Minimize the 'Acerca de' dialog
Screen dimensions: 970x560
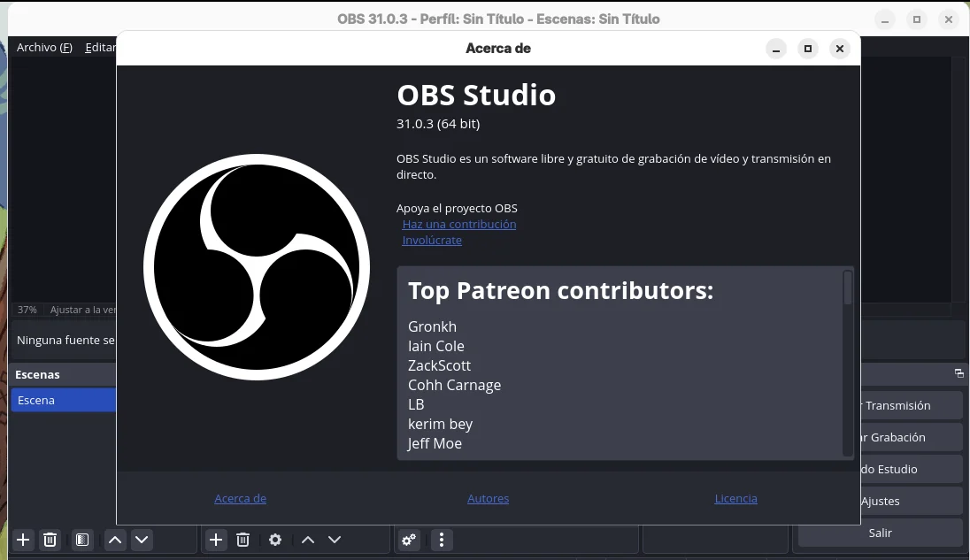click(776, 48)
